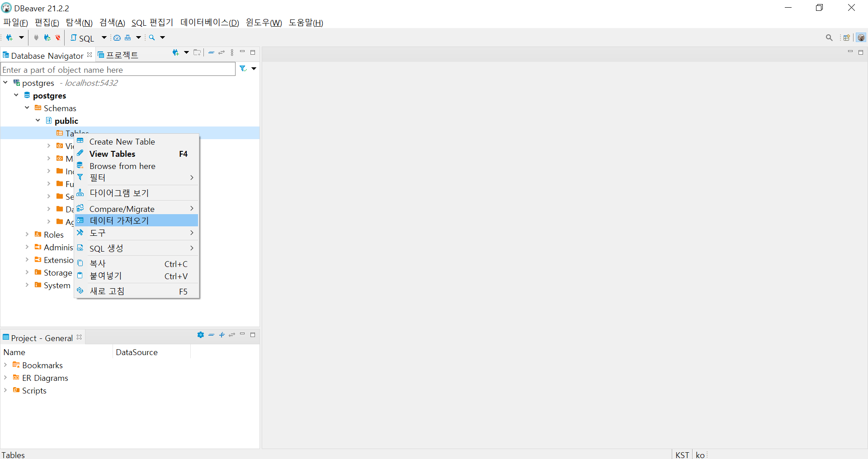
Task: Open the tasks dropdown arrow in toolbar
Action: tap(139, 38)
